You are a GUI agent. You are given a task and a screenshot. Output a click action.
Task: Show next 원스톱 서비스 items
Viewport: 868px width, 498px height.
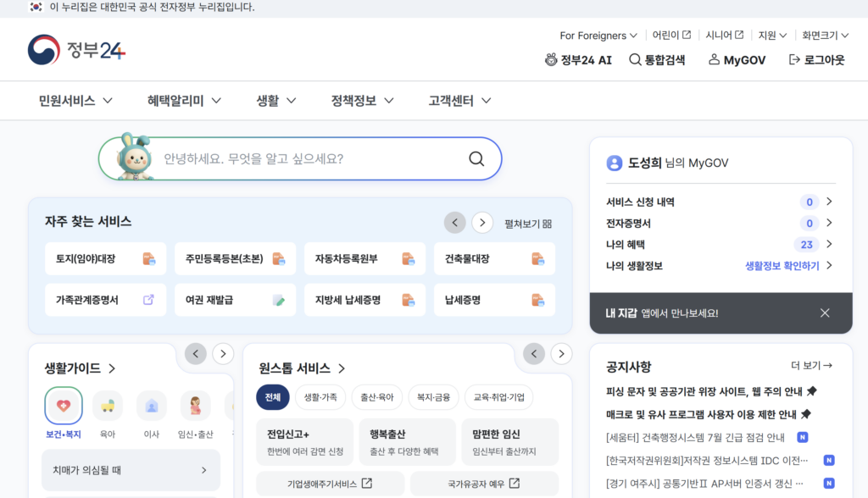pyautogui.click(x=561, y=353)
